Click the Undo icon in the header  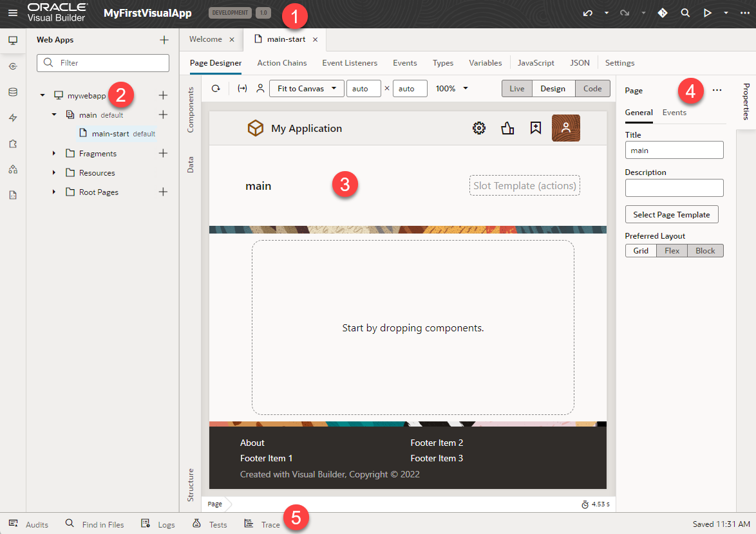587,12
